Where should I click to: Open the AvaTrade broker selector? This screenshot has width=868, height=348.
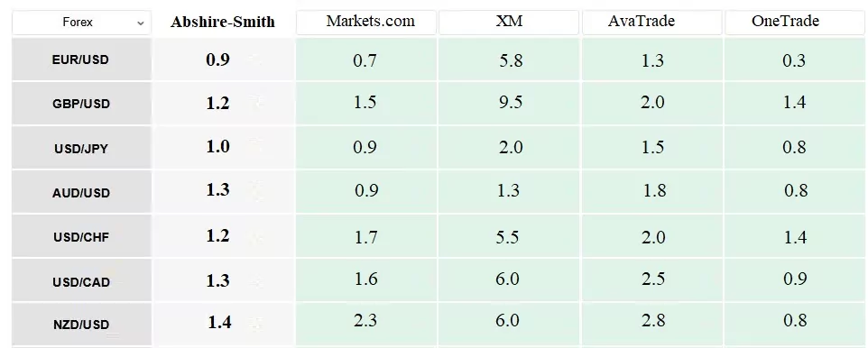tap(651, 23)
